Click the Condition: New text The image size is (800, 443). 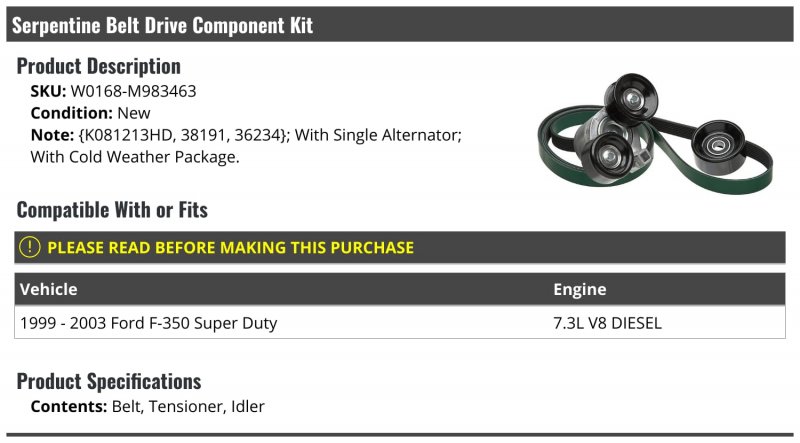(x=90, y=113)
